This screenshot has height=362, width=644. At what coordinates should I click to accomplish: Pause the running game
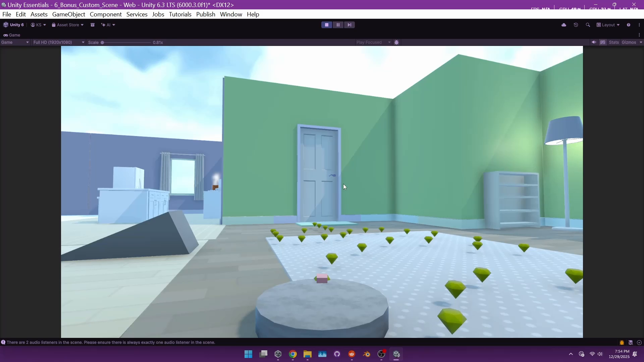(338, 25)
